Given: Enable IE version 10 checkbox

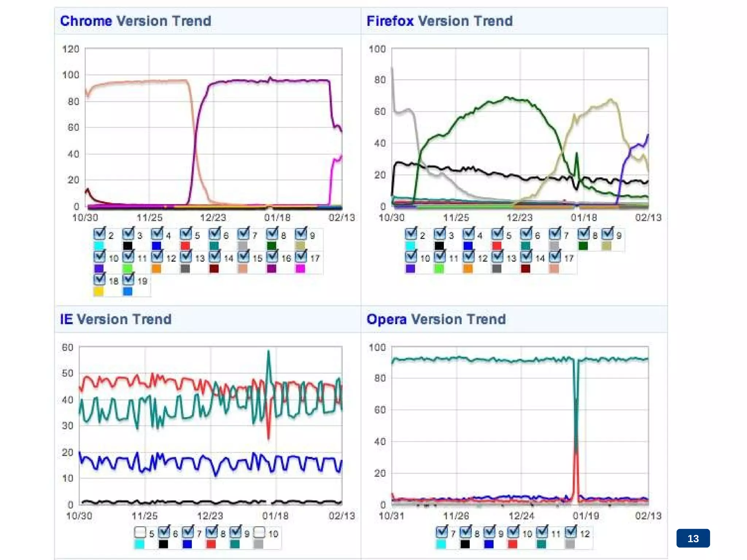Looking at the screenshot, I should [x=259, y=532].
